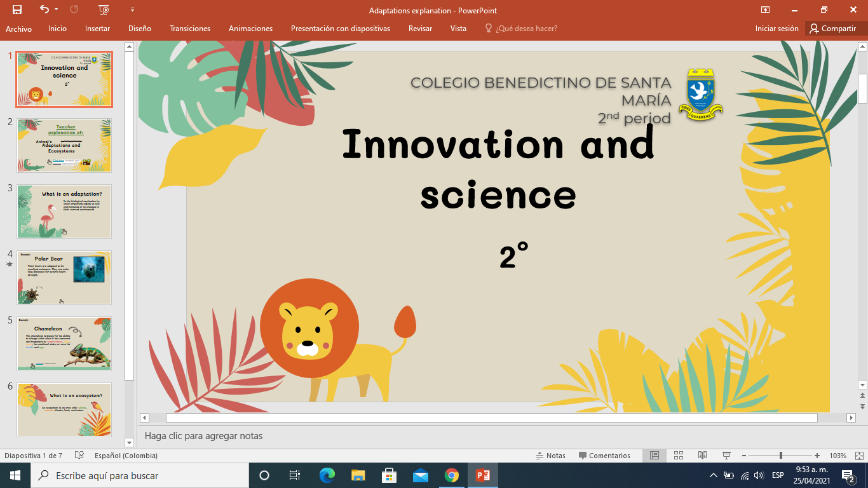Viewport: 868px width, 488px height.
Task: Click the horizontal scrollbar below the slide
Action: pos(492,418)
